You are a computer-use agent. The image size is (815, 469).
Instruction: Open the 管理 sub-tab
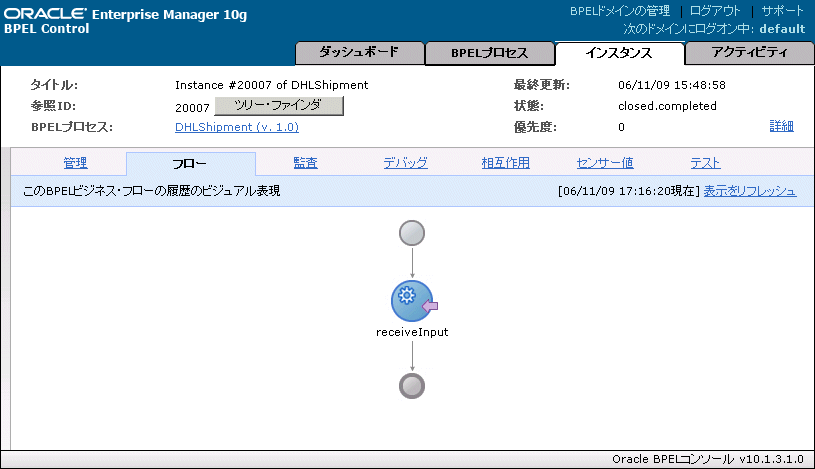coord(75,163)
